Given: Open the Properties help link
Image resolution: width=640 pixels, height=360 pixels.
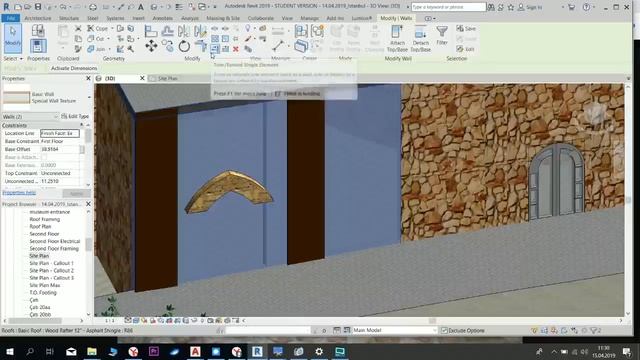Looking at the screenshot, I should click(19, 193).
